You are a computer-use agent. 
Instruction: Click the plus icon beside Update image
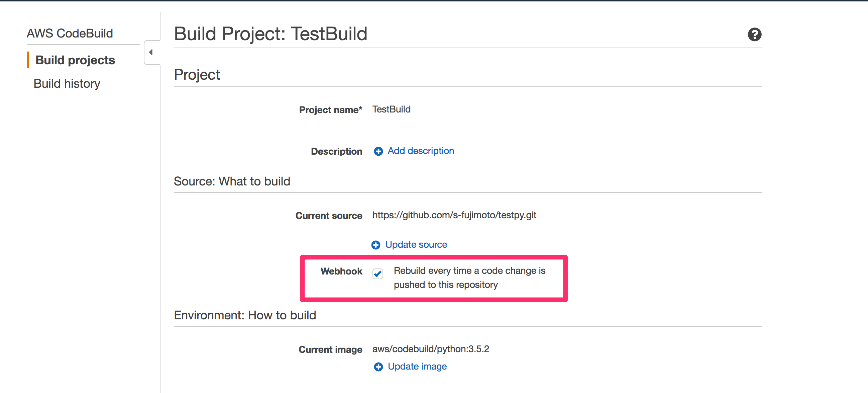pyautogui.click(x=378, y=367)
